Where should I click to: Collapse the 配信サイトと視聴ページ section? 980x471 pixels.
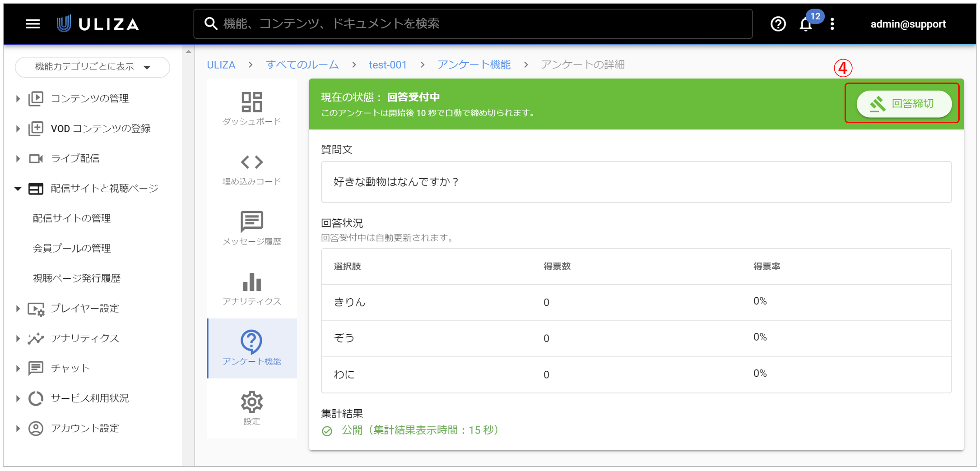[18, 189]
